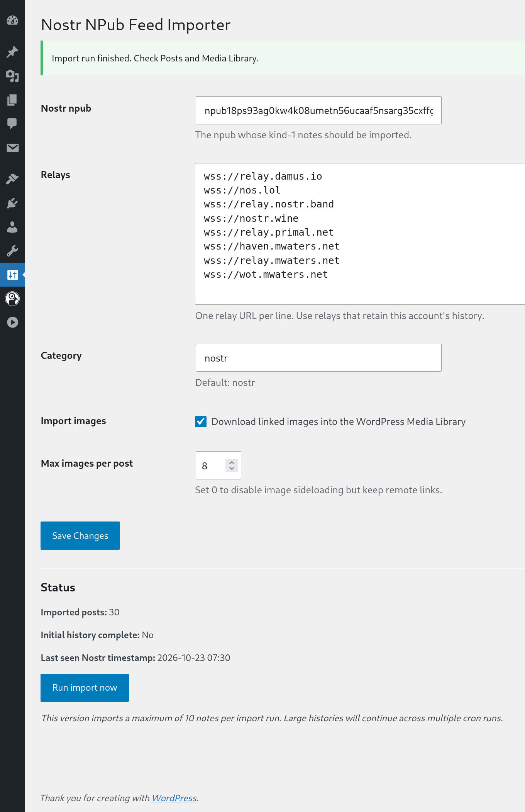
Task: Click the 'wss://relay.damus.io' relay line
Action: [x=263, y=176]
